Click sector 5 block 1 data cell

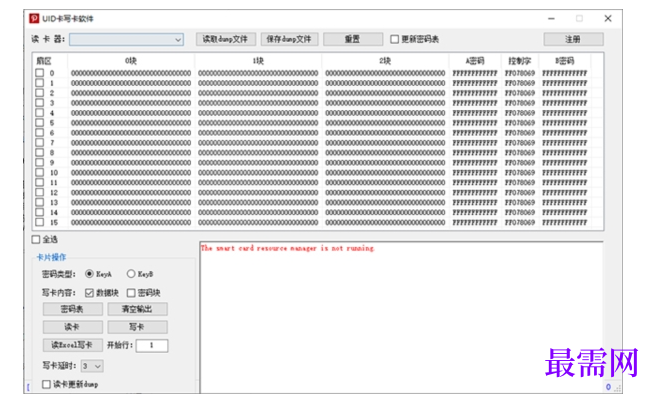[x=258, y=123]
